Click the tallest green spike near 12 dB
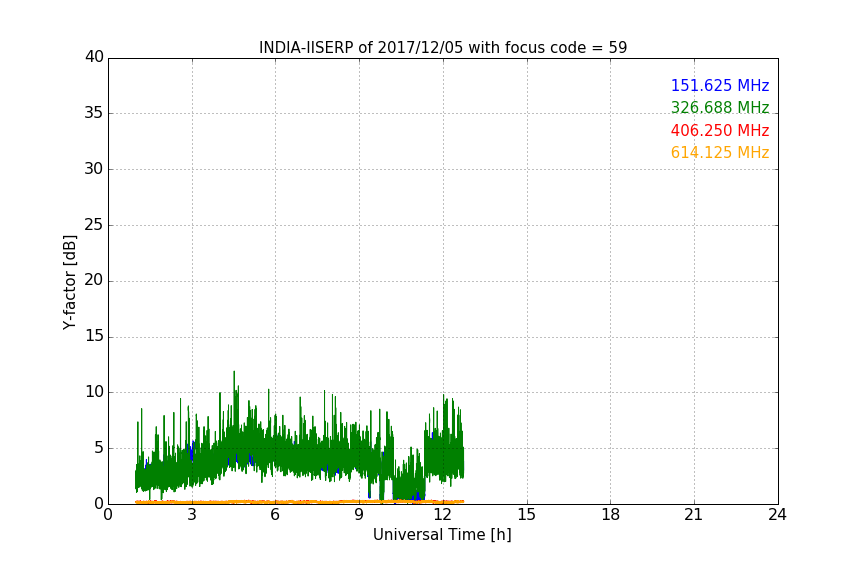 (234, 380)
